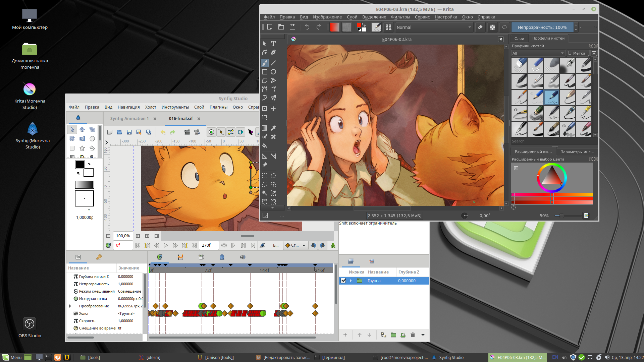This screenshot has height=362, width=644.
Task: Switch to [Терминал] window on taskbar
Action: pos(330,357)
